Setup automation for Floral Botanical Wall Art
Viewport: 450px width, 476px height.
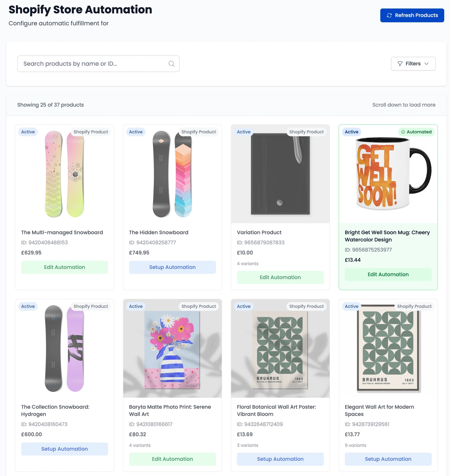280,459
